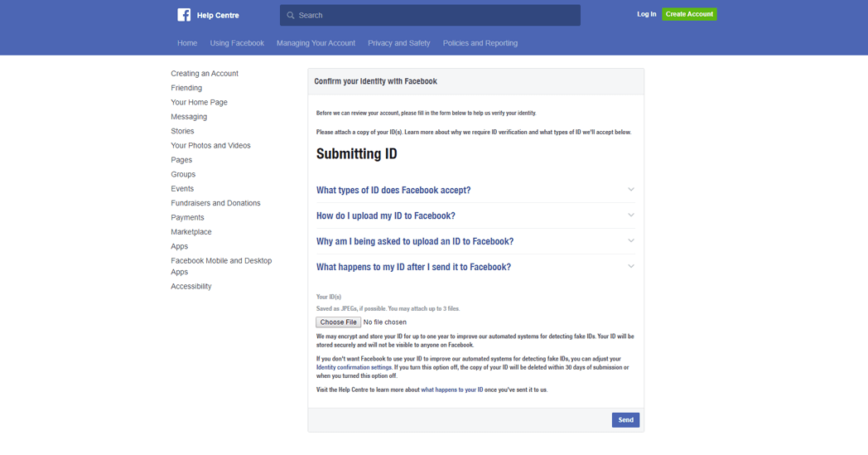Open the Pages sidebar link
868x455 pixels.
pyautogui.click(x=181, y=160)
